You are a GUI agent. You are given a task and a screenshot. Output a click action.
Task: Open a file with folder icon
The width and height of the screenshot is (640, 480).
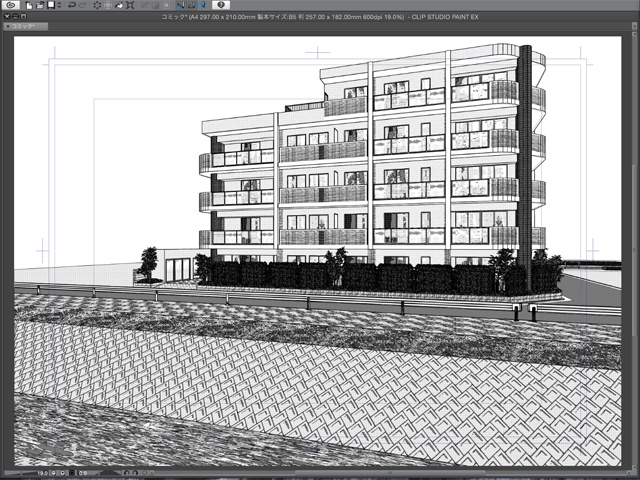tap(40, 5)
